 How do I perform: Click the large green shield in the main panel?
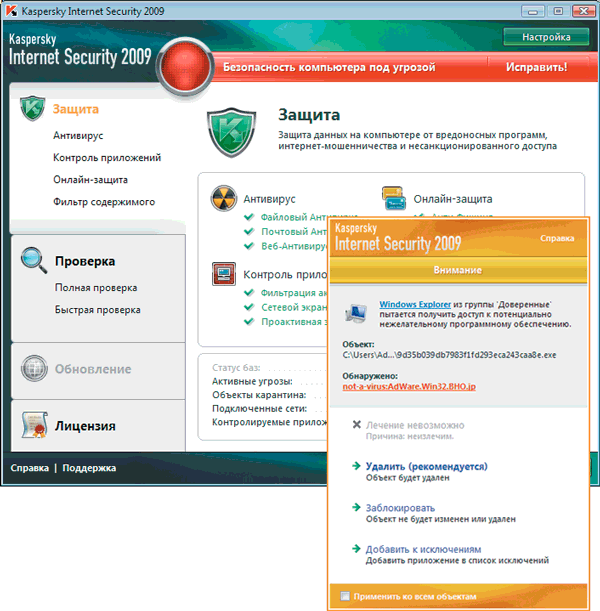[x=232, y=132]
